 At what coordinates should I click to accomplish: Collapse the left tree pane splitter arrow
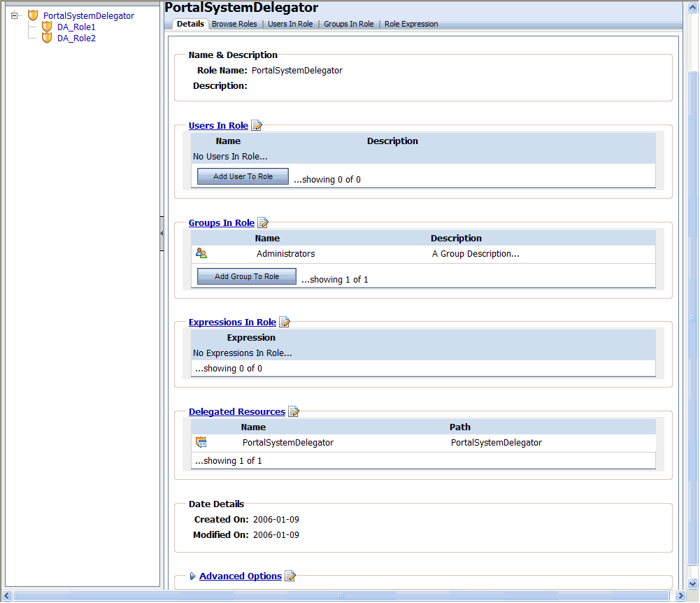click(x=162, y=233)
